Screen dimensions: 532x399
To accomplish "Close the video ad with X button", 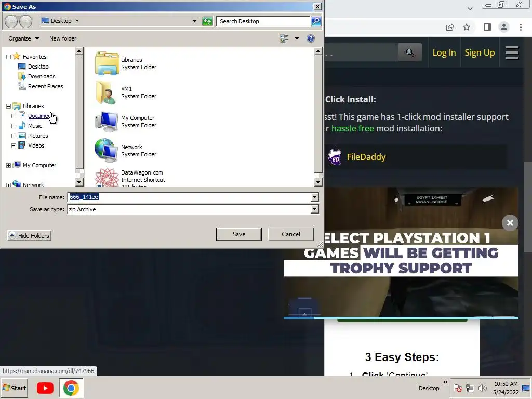I will (510, 223).
